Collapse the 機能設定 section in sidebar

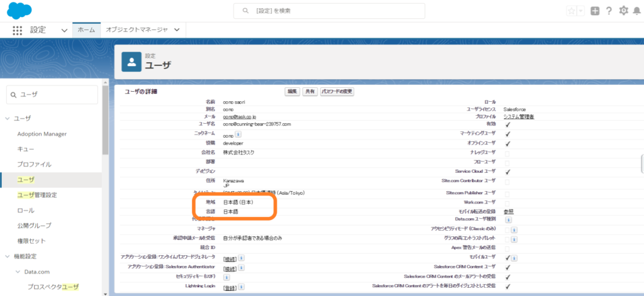[x=8, y=256]
